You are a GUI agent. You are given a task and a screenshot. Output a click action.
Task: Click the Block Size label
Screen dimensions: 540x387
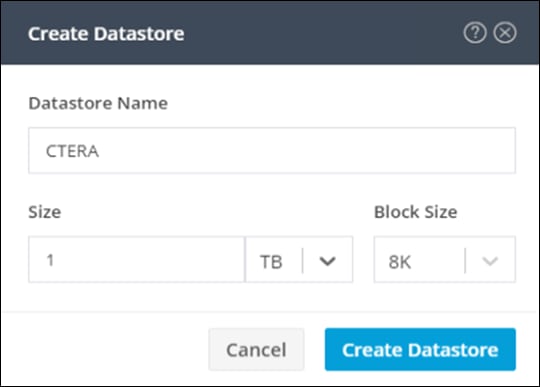point(416,212)
